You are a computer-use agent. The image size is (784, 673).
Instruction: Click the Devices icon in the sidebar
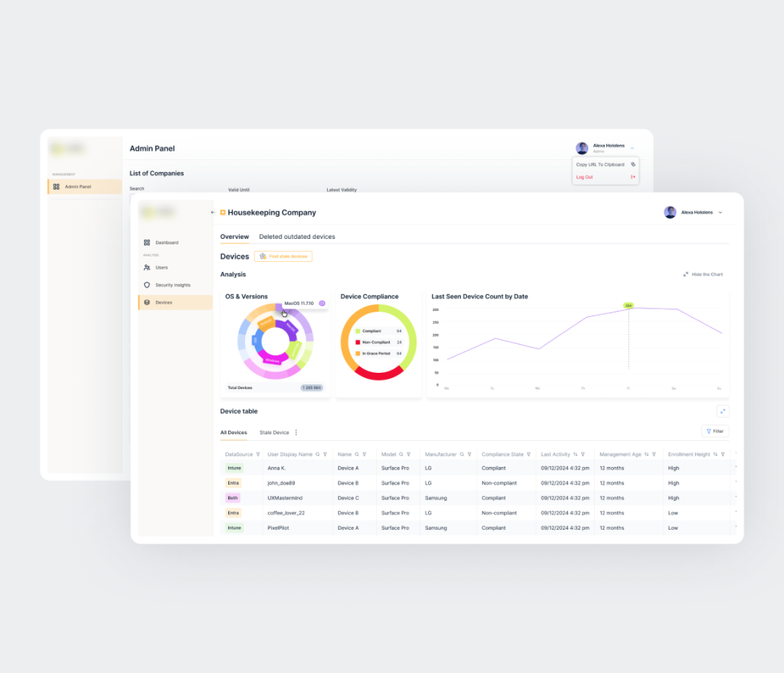click(x=147, y=302)
